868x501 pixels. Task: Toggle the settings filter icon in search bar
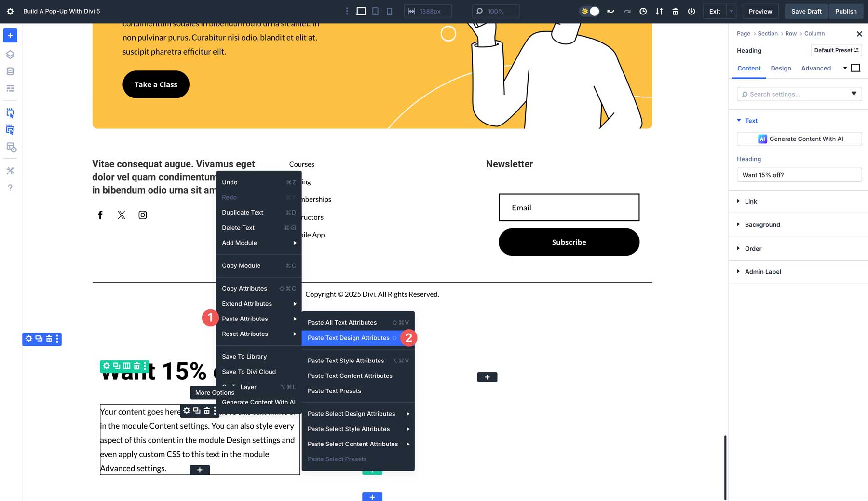click(x=854, y=94)
